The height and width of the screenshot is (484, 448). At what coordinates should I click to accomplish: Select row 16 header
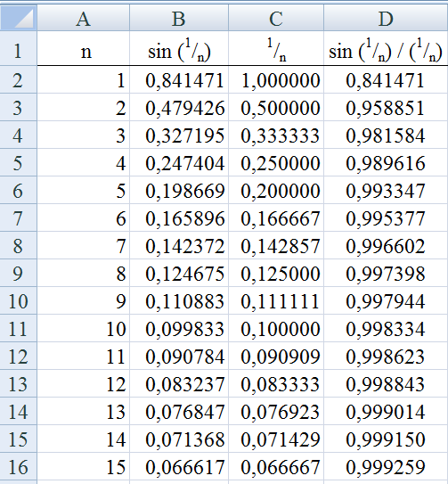19,466
